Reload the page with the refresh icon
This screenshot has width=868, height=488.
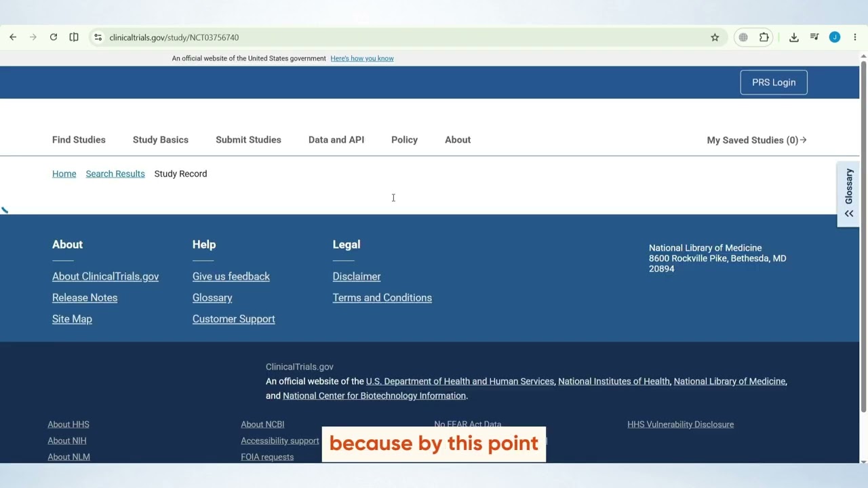click(54, 37)
